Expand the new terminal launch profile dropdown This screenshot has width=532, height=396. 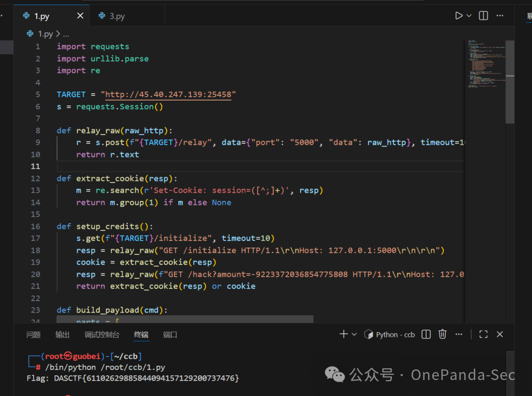(x=354, y=334)
